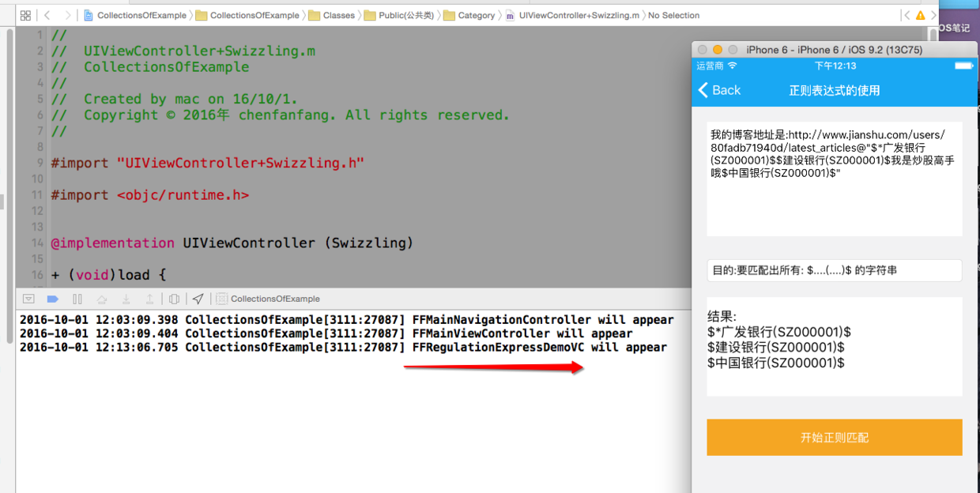Open the related items grid menu

click(25, 15)
